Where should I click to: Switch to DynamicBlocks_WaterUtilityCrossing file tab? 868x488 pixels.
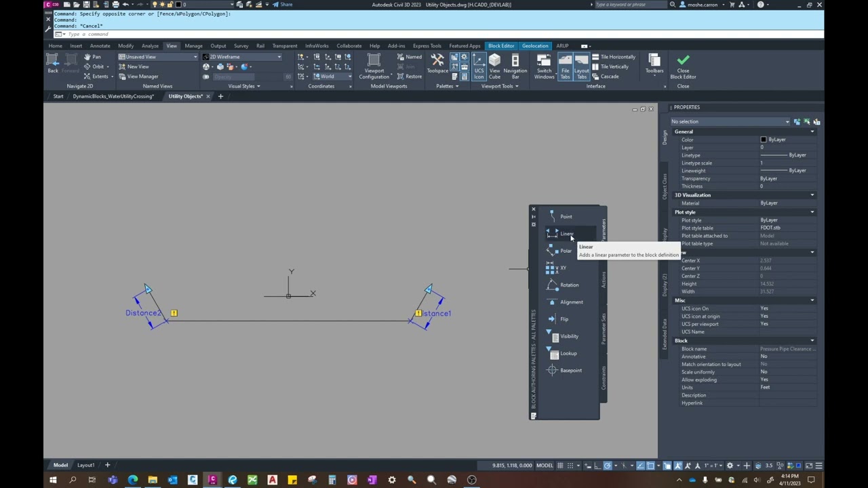pyautogui.click(x=113, y=96)
